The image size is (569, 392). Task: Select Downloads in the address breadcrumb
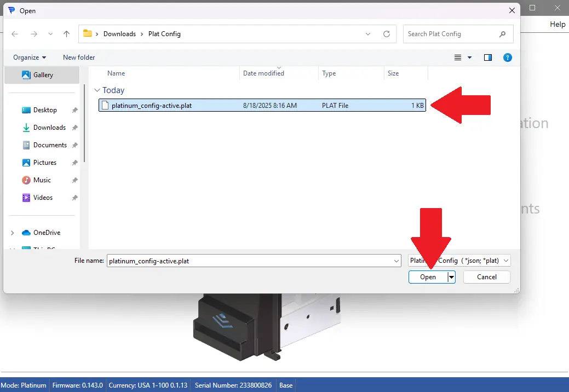(119, 34)
